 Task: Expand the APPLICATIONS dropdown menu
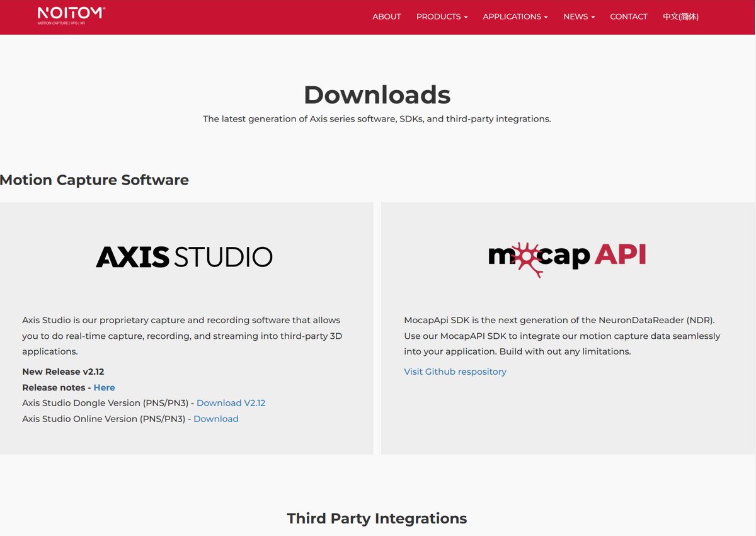pos(515,17)
